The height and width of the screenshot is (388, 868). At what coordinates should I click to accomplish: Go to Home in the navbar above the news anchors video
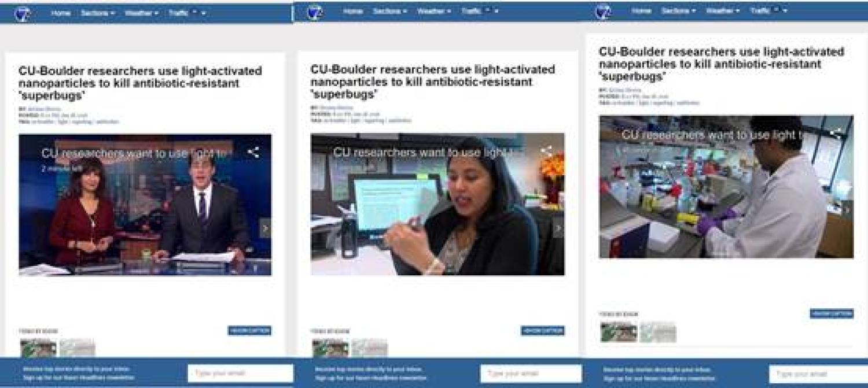pos(61,13)
